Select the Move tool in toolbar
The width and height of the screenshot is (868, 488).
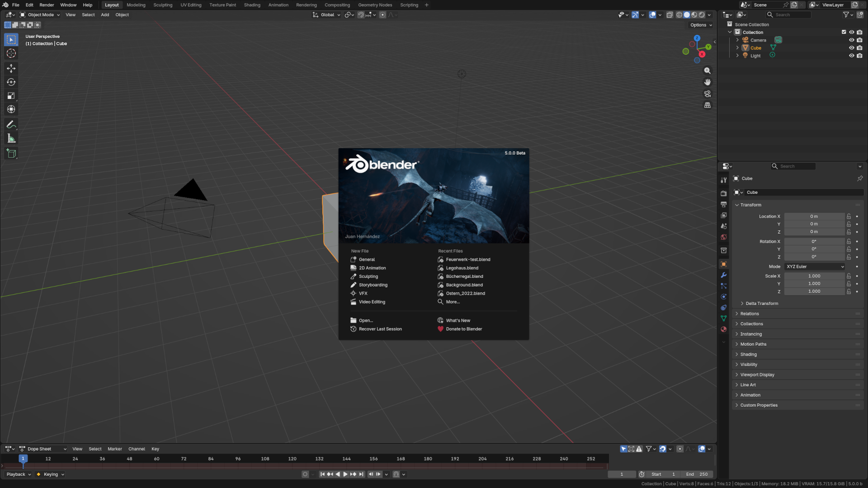(11, 68)
